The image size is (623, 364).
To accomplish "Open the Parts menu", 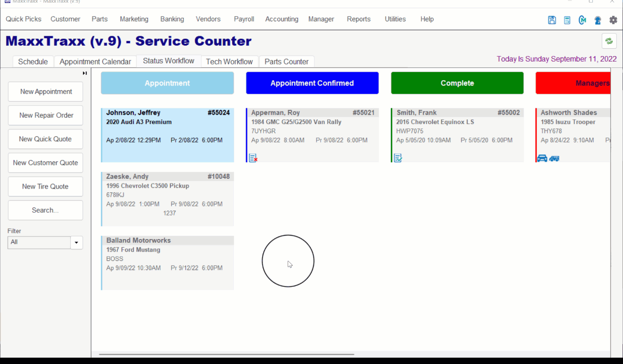I will 100,19.
